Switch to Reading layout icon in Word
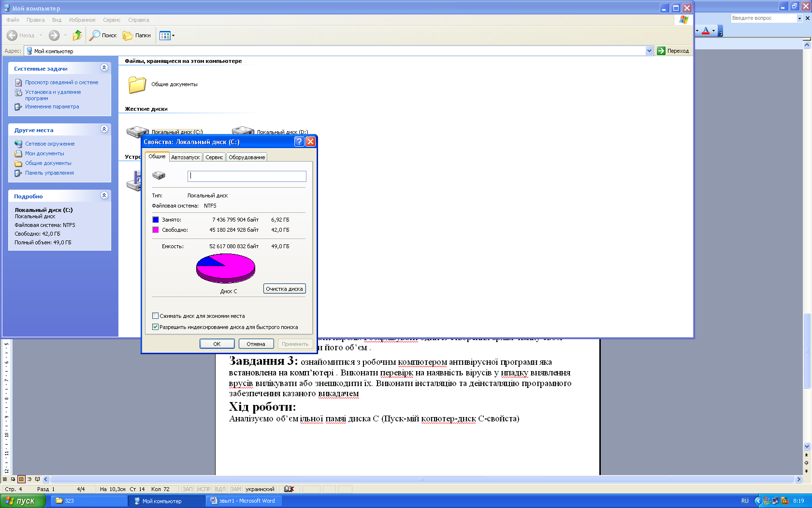Image resolution: width=812 pixels, height=508 pixels. click(x=37, y=479)
